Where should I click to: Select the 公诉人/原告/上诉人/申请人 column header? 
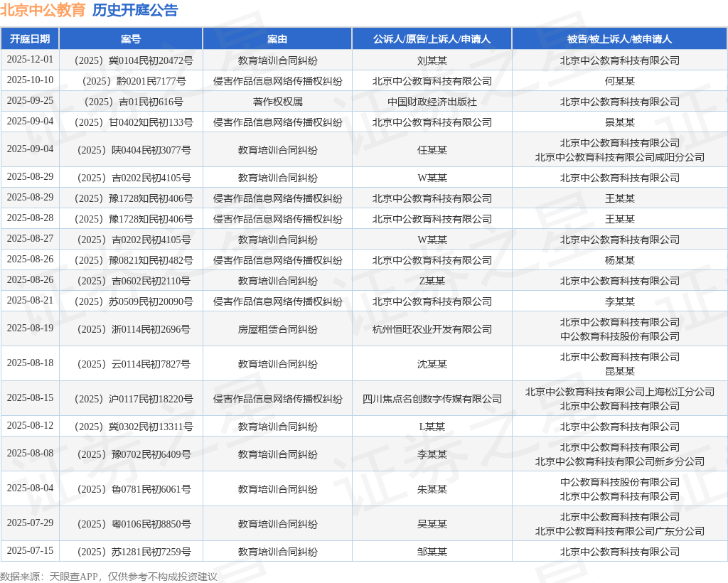pyautogui.click(x=432, y=39)
